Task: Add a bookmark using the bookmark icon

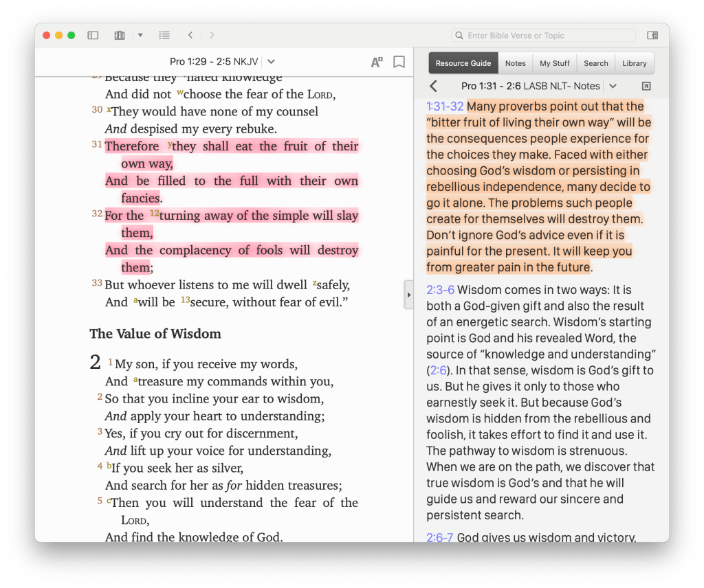Action: (399, 61)
